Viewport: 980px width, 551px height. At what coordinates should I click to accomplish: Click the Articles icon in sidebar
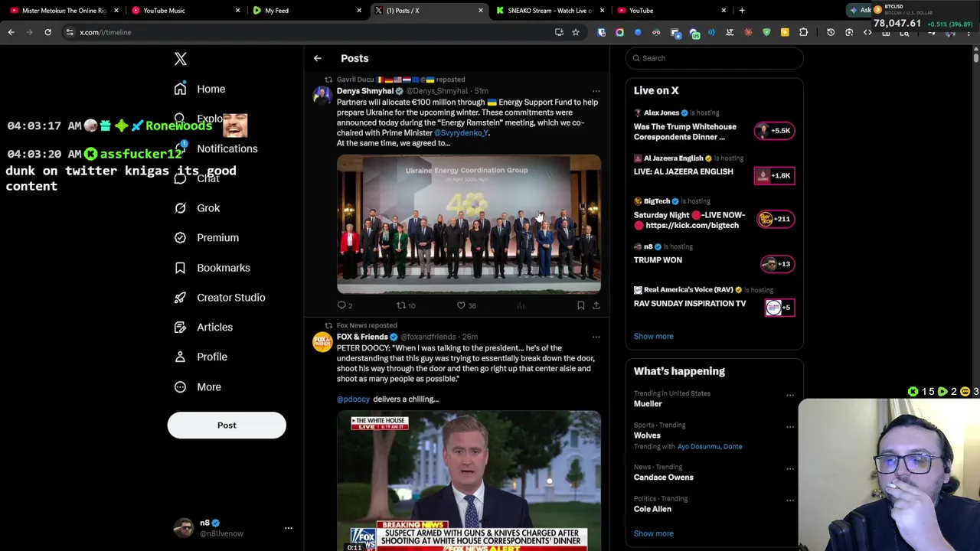(180, 327)
